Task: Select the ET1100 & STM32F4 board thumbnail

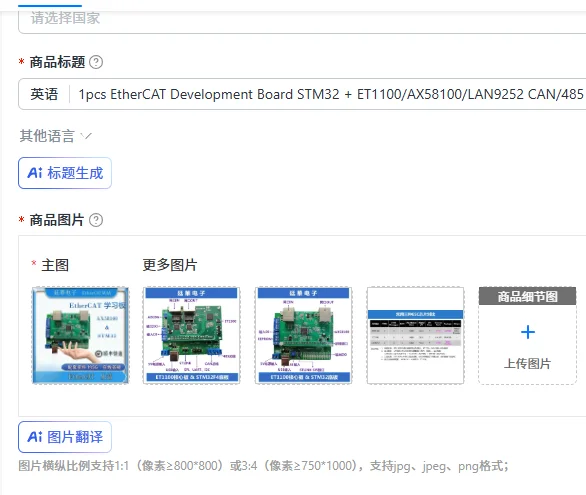Action: coord(191,335)
